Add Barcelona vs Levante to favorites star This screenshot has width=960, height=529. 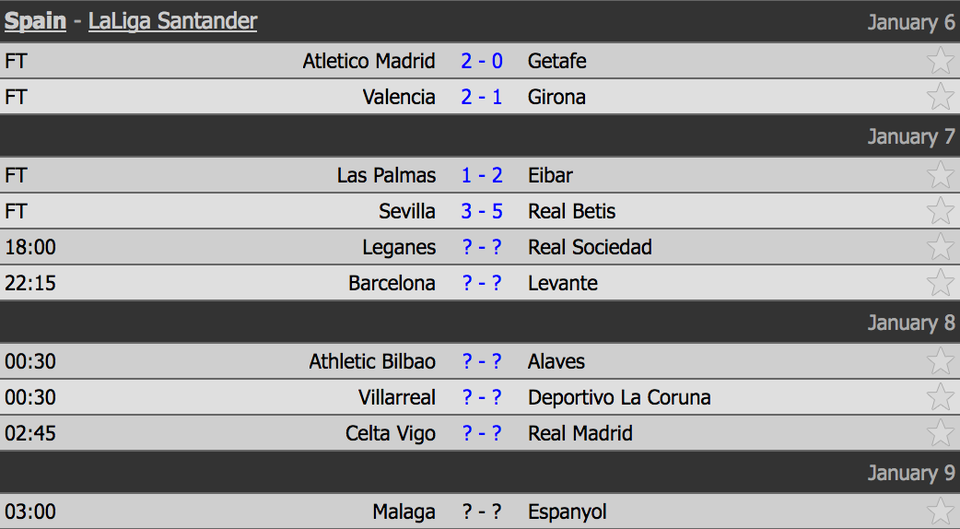pyautogui.click(x=940, y=283)
